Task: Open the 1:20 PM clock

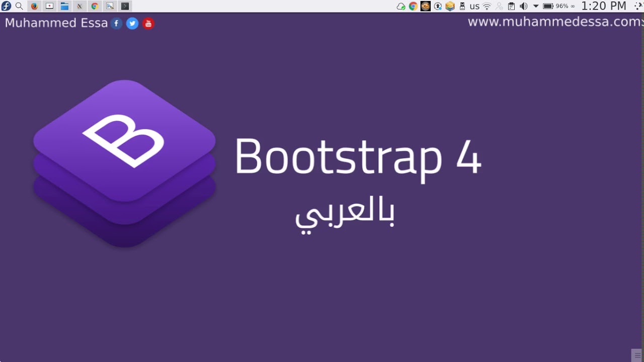Action: [604, 6]
